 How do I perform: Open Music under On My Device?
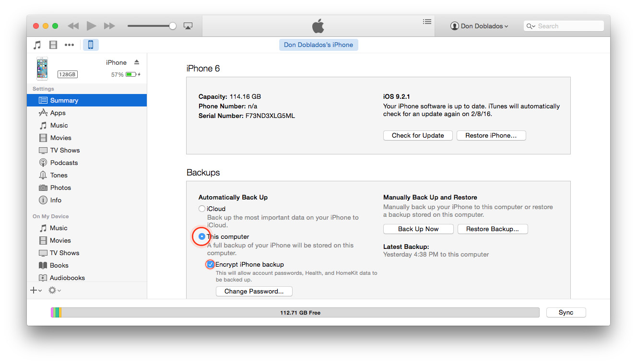pos(87,228)
